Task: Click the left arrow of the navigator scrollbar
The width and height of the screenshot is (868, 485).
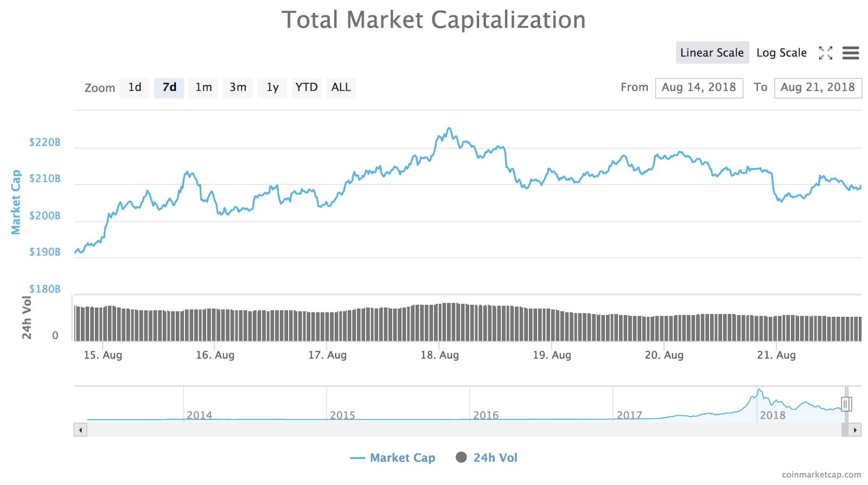Action: point(80,430)
